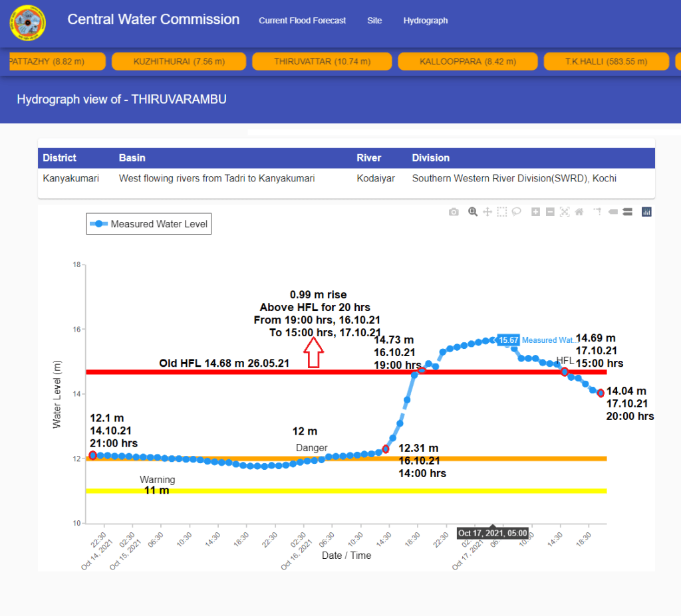Toggle Measured Water Level legend entry

149,225
